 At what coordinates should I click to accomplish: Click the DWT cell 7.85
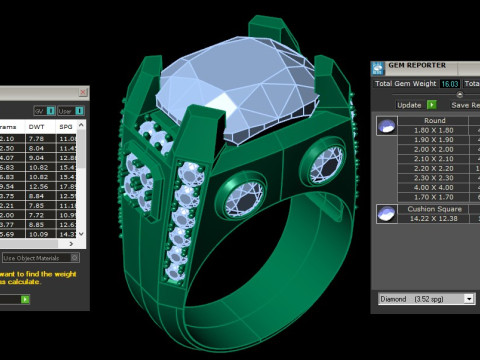[40, 206]
